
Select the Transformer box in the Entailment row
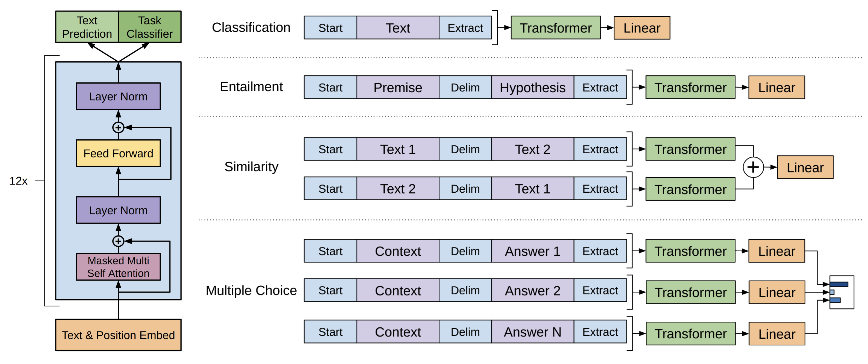point(690,87)
